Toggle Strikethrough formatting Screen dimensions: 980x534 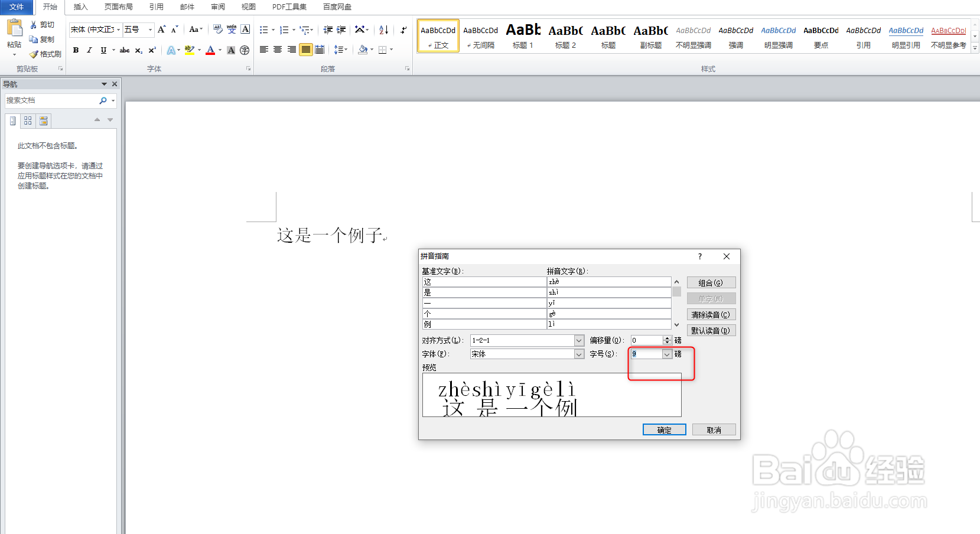[x=124, y=50]
